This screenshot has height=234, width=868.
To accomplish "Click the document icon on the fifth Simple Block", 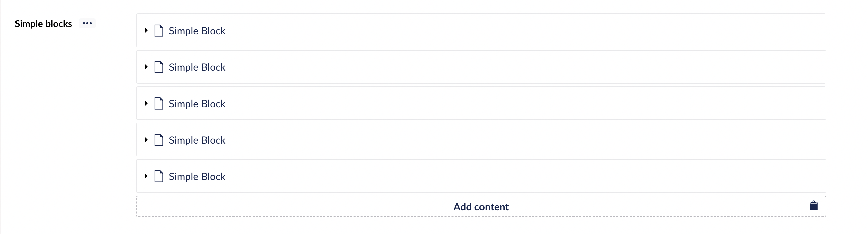I will [159, 176].
